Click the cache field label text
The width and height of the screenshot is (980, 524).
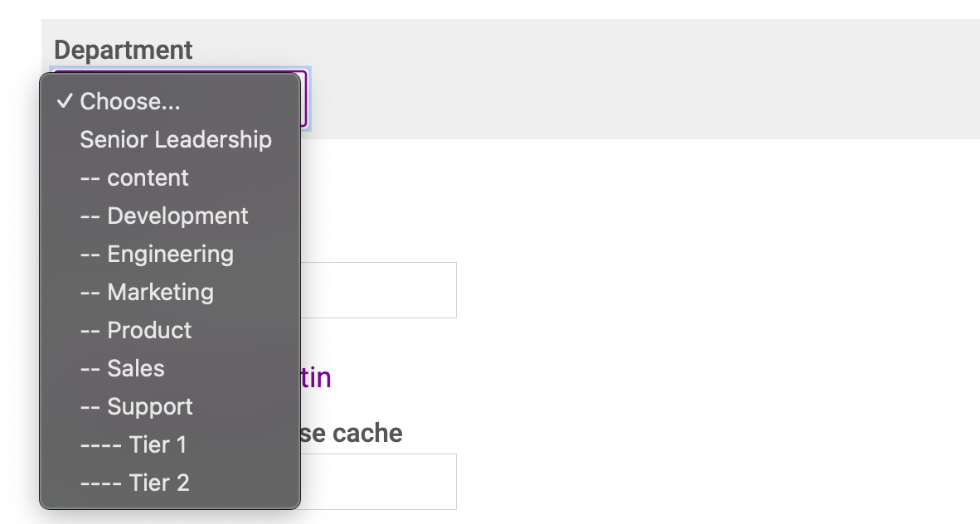pyautogui.click(x=352, y=433)
